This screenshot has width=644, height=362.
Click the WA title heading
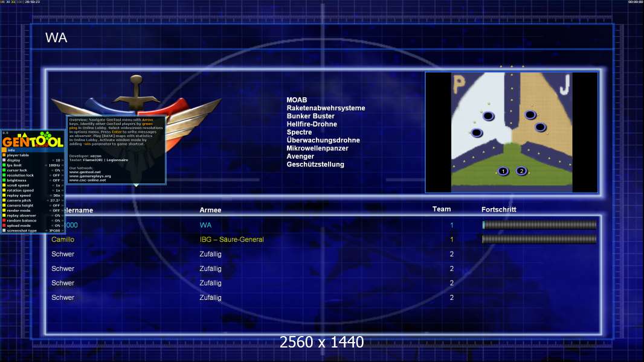[x=56, y=38]
